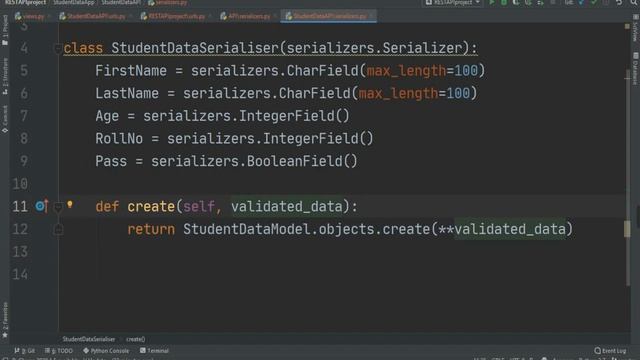Collapse the StudentDataSerialiser class fold marker
The image size is (640, 360).
pos(58,49)
